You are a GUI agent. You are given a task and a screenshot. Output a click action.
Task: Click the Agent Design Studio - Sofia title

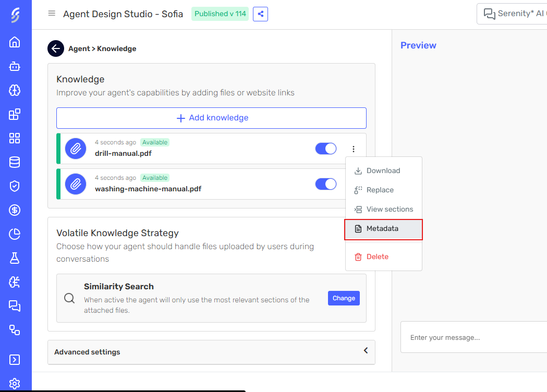(123, 14)
